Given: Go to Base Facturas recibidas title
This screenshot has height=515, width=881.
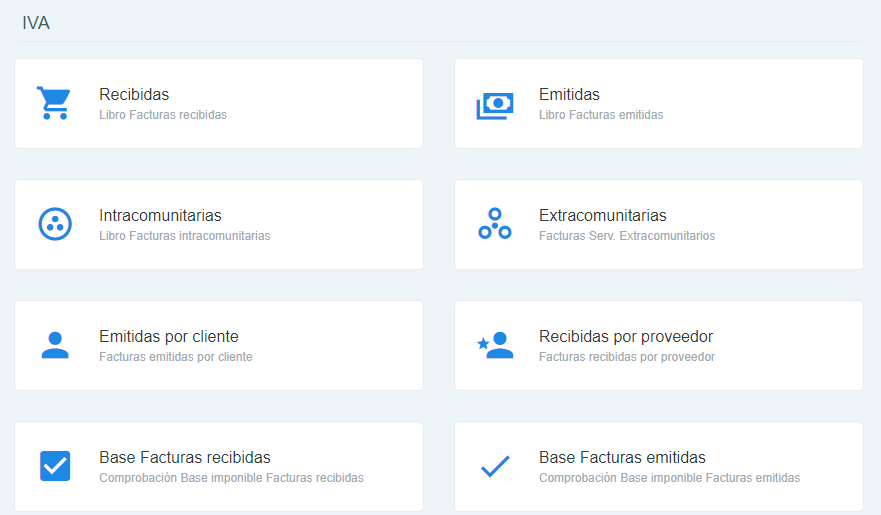Looking at the screenshot, I should click(x=185, y=458).
